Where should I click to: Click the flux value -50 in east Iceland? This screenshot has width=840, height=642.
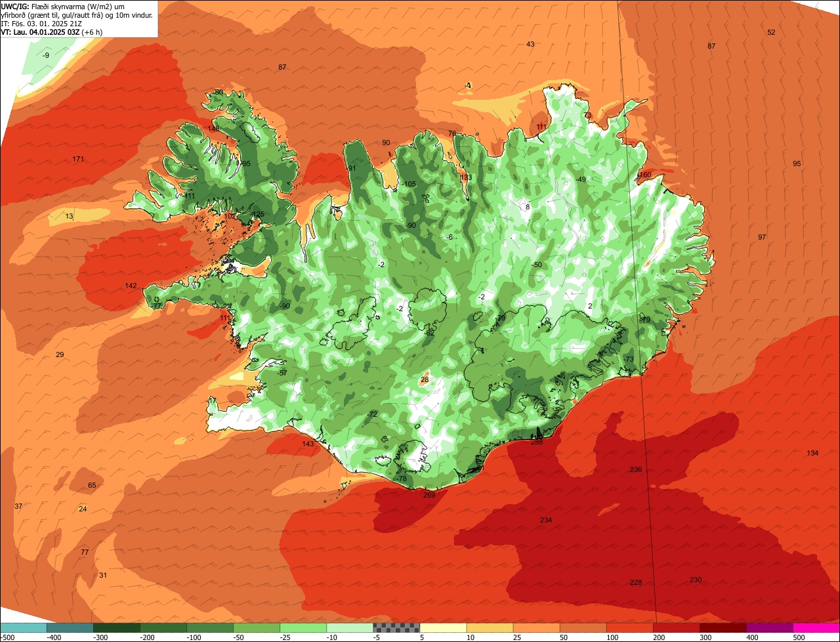tap(537, 265)
